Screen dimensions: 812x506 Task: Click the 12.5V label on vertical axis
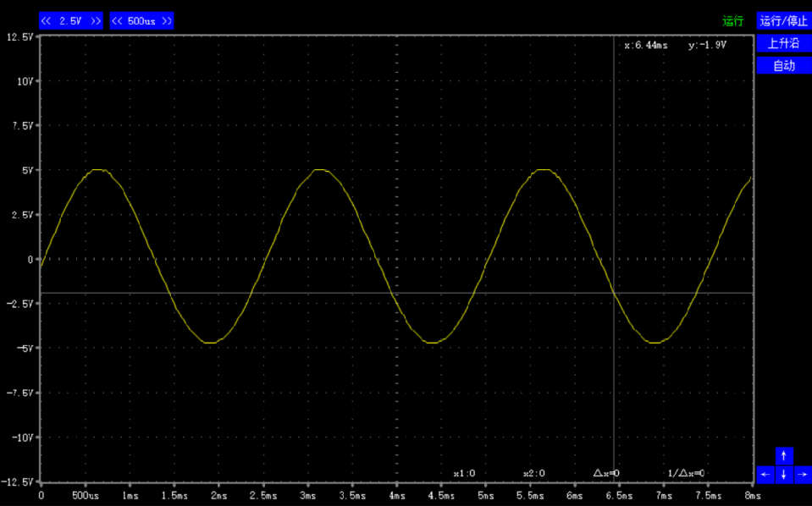(20, 37)
